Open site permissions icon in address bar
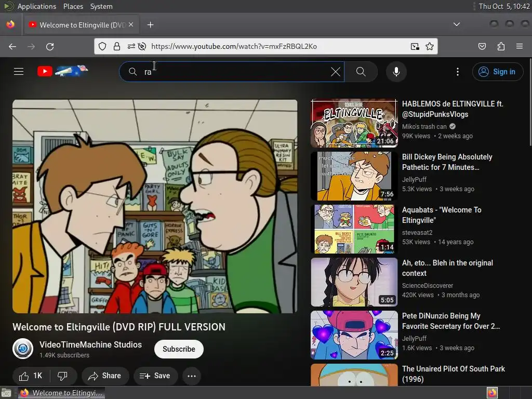This screenshot has height=399, width=532. tap(131, 46)
